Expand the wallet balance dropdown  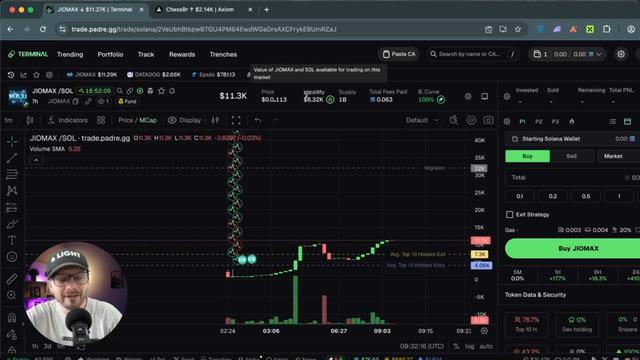[x=599, y=54]
